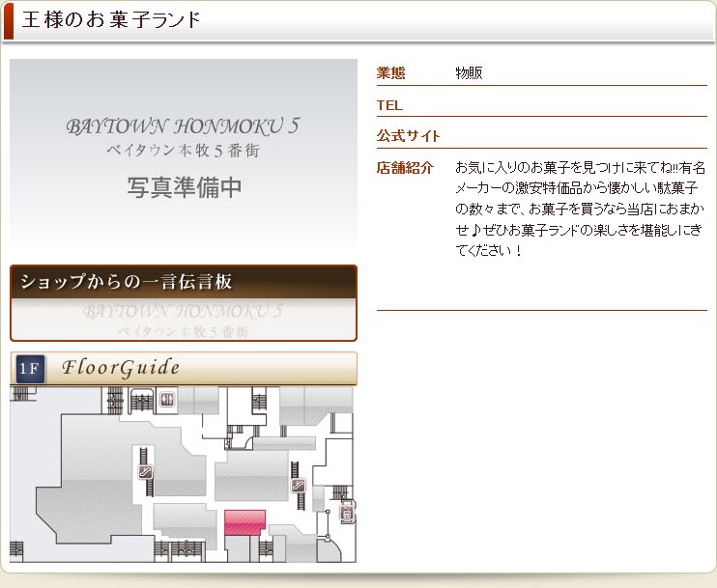This screenshot has width=717, height=588.
Task: Click the shop introduction paragraph text
Action: click(580, 208)
